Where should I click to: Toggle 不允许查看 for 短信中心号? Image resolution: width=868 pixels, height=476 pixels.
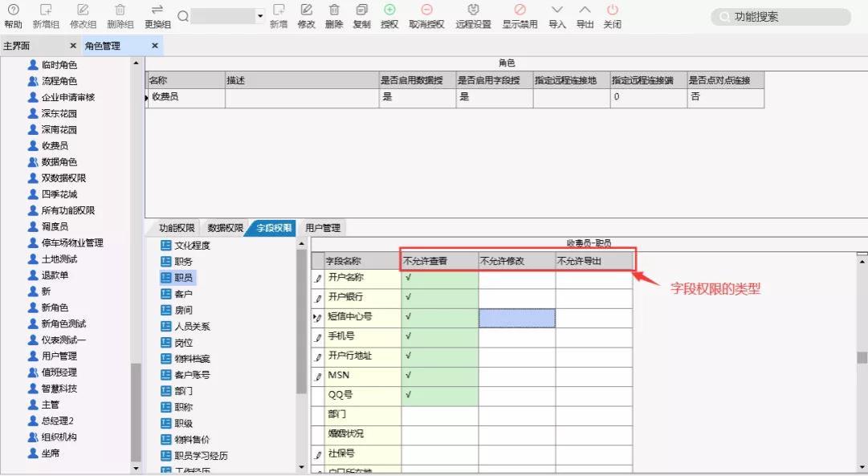click(439, 318)
